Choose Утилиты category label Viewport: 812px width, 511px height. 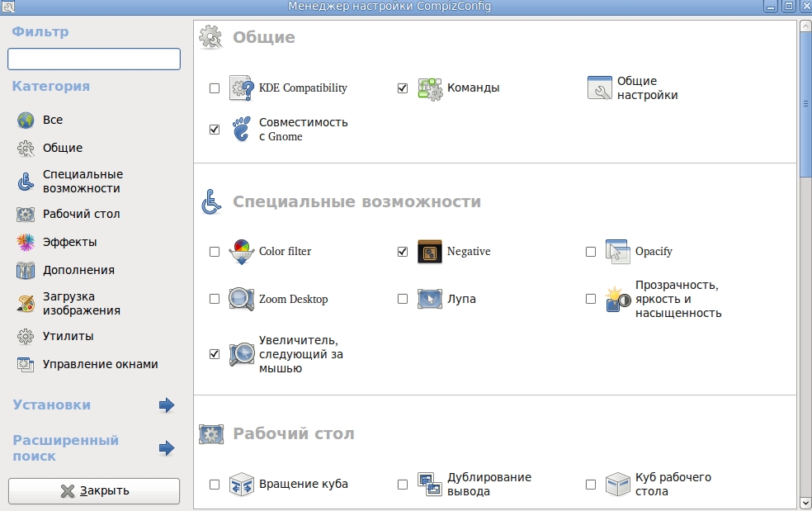(x=68, y=336)
